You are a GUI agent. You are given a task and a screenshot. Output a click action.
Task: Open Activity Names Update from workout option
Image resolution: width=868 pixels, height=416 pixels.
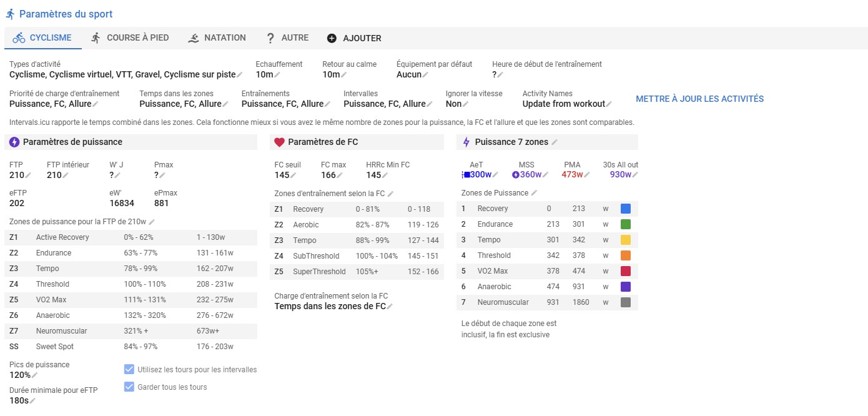pyautogui.click(x=609, y=104)
